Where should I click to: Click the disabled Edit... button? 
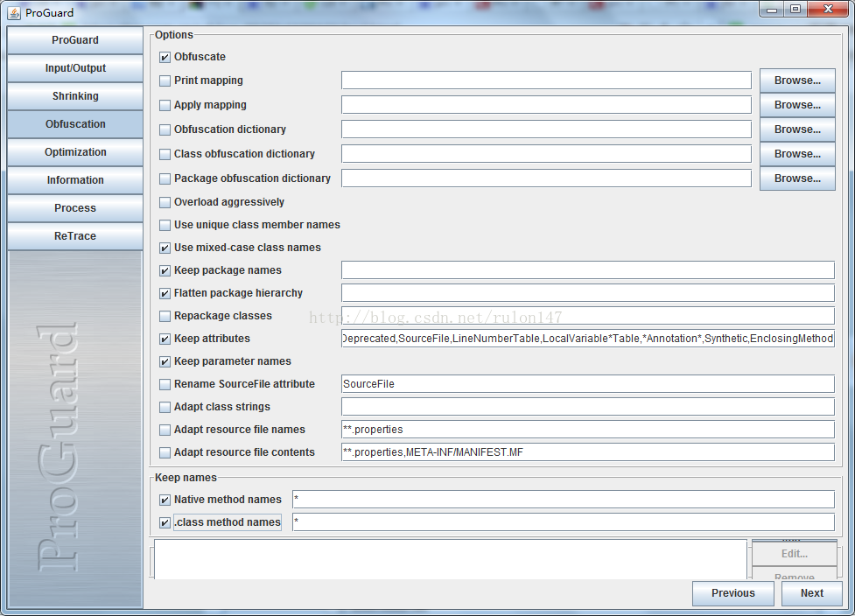[795, 554]
